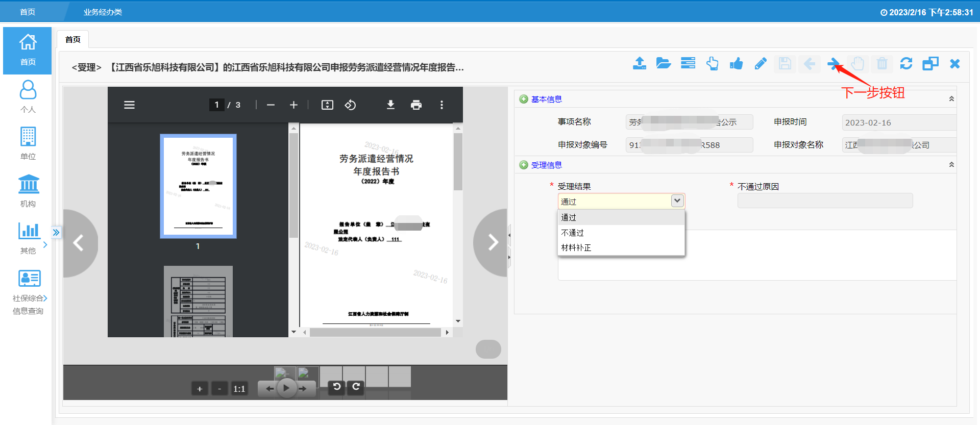Click the 申报对象名称 field

pyautogui.click(x=899, y=145)
